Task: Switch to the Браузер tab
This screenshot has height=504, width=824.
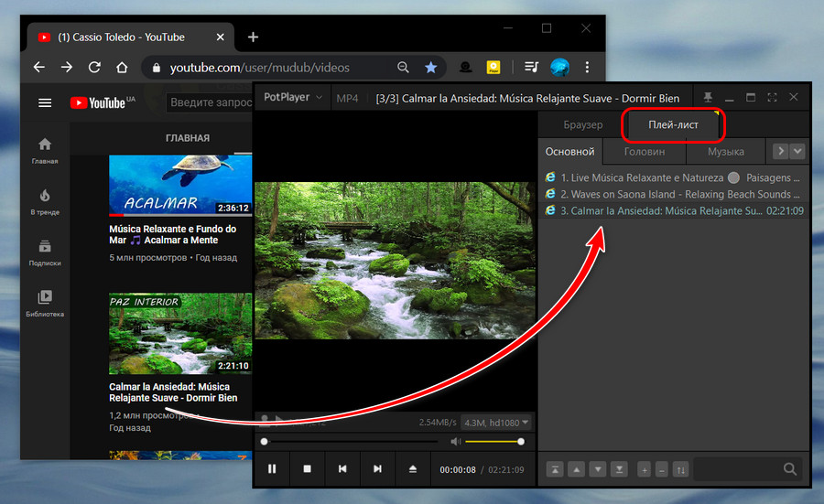Action: (583, 125)
